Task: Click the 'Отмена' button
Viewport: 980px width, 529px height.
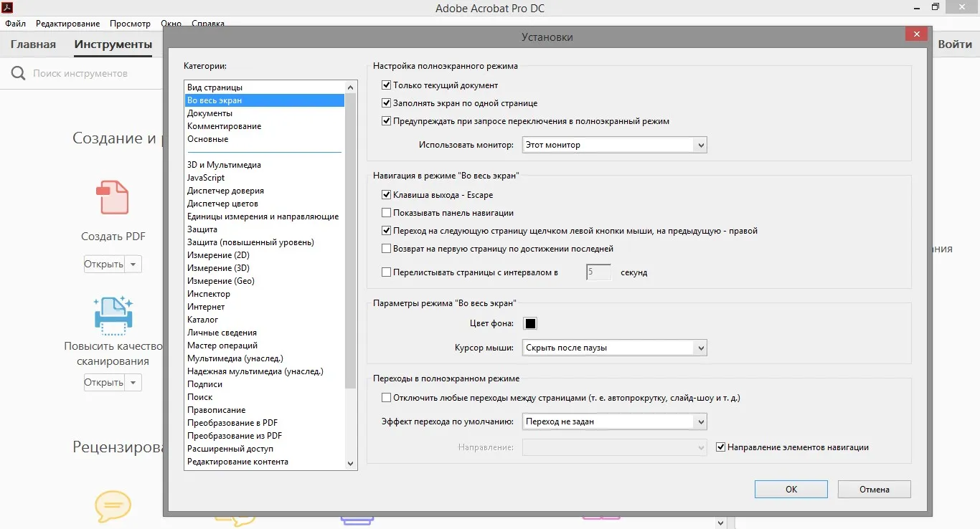Action: [875, 490]
